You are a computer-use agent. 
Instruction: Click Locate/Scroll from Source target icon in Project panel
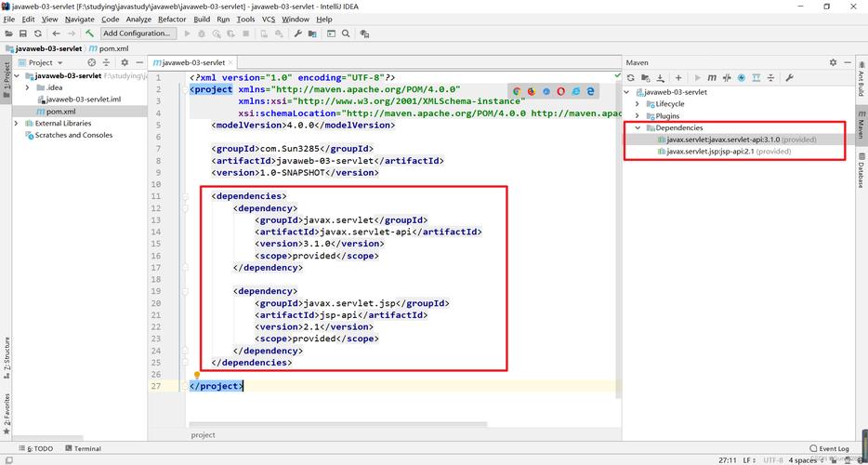pos(92,62)
